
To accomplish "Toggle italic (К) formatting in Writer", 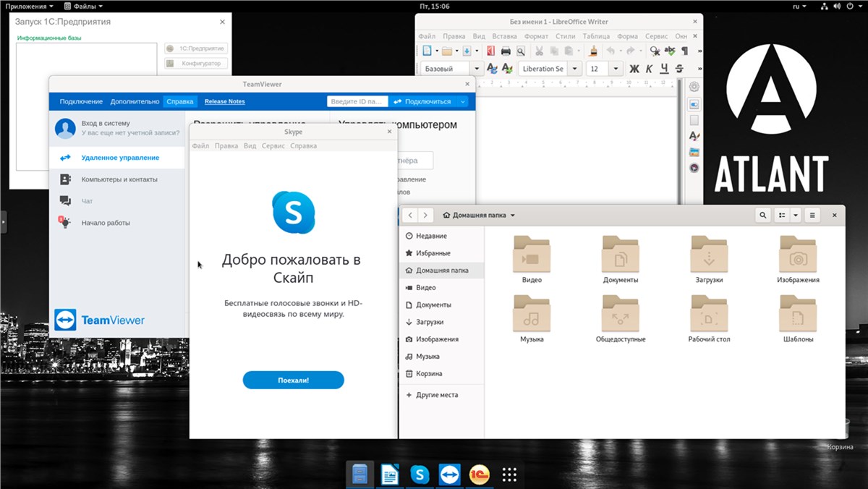I will (650, 69).
